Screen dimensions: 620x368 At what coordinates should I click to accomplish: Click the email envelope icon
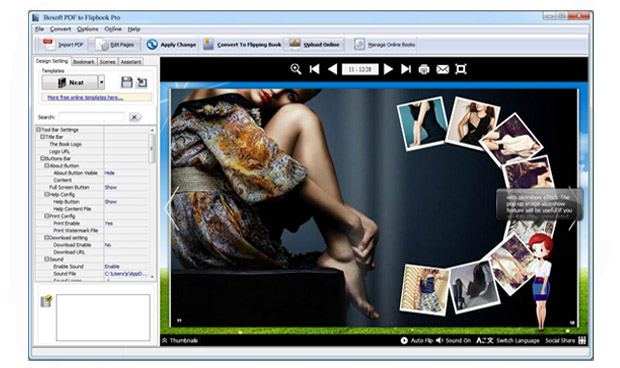pyautogui.click(x=442, y=69)
